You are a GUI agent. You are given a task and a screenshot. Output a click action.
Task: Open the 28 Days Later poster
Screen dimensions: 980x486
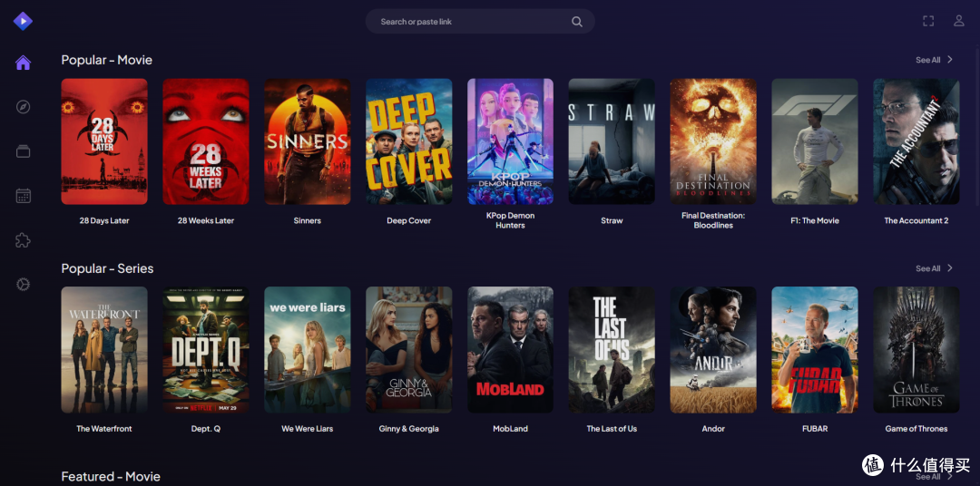pyautogui.click(x=104, y=141)
